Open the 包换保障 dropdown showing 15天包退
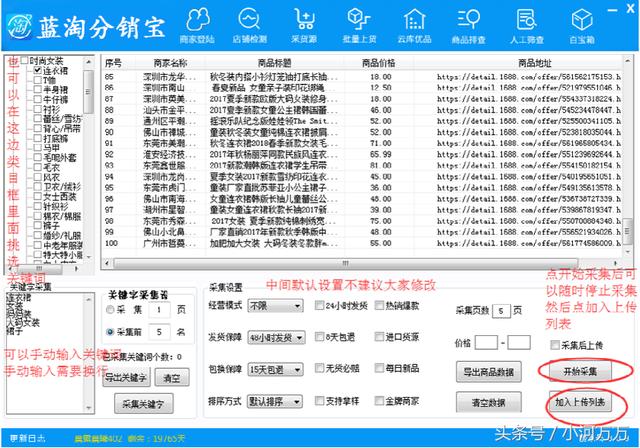The image size is (640, 448). coord(275,370)
